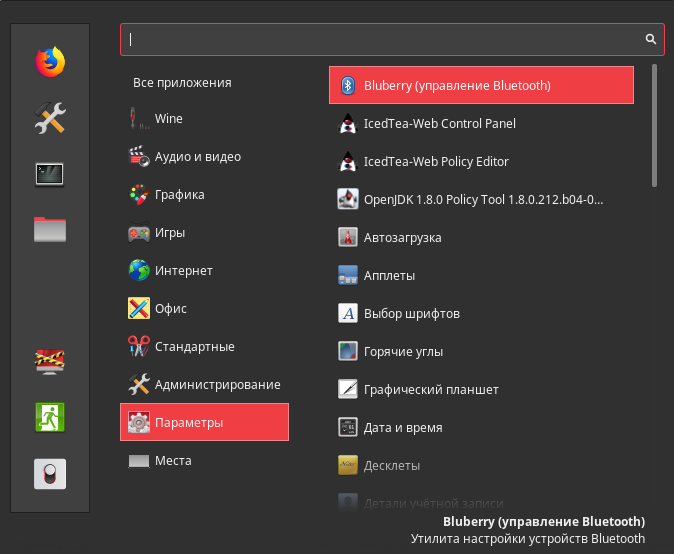Screen dimensions: 674x554
Task: Click the Параметры gear icon
Action: pos(139,422)
